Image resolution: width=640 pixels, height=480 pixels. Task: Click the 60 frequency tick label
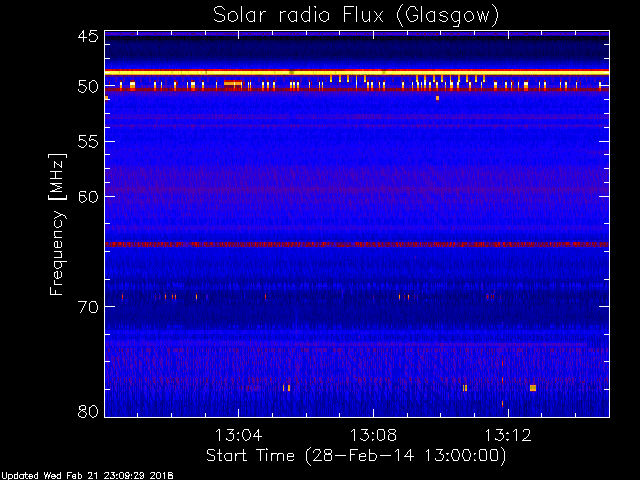click(88, 197)
